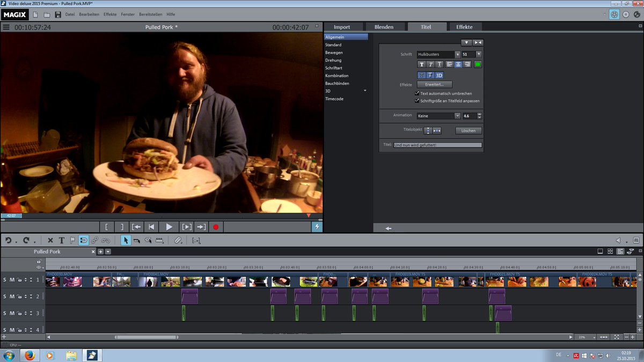Click the 'Erweitert...' effects button
This screenshot has height=362, width=644.
(435, 85)
